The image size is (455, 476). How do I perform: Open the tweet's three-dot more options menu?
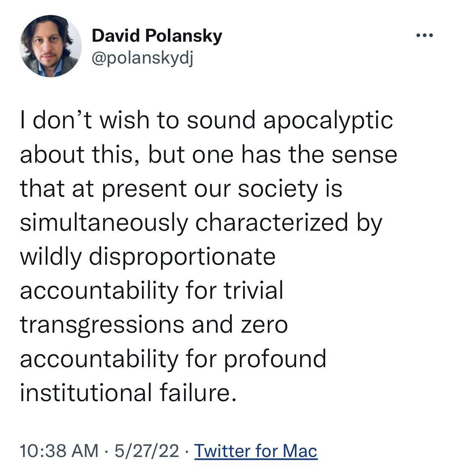click(425, 36)
